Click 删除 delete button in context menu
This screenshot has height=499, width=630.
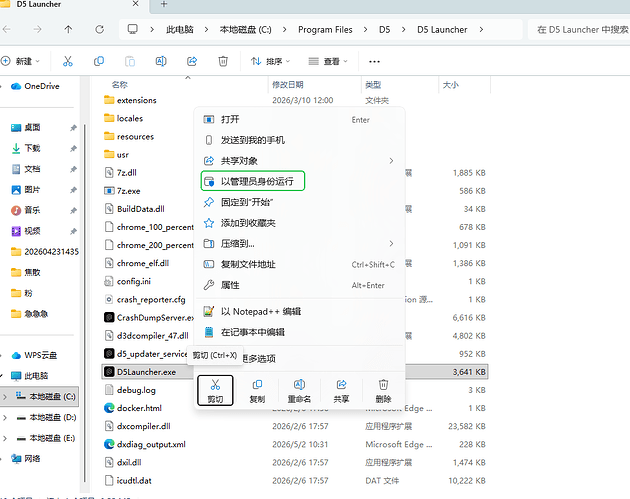383,391
